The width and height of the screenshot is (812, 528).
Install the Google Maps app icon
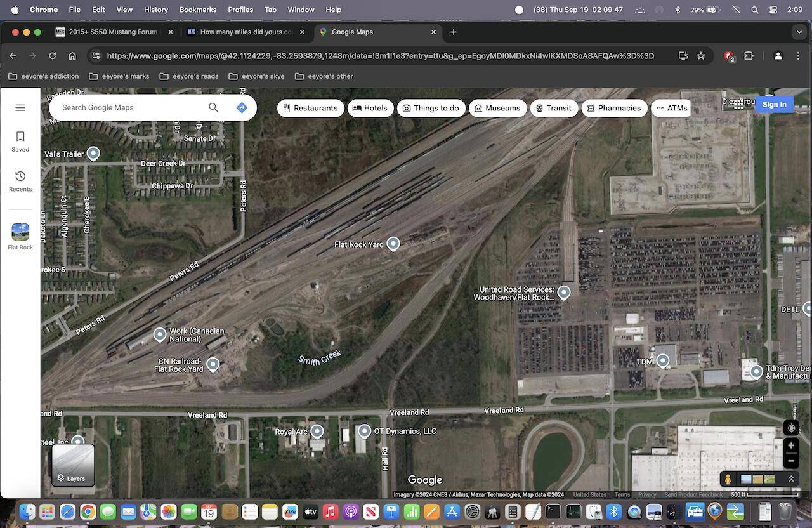(x=683, y=56)
